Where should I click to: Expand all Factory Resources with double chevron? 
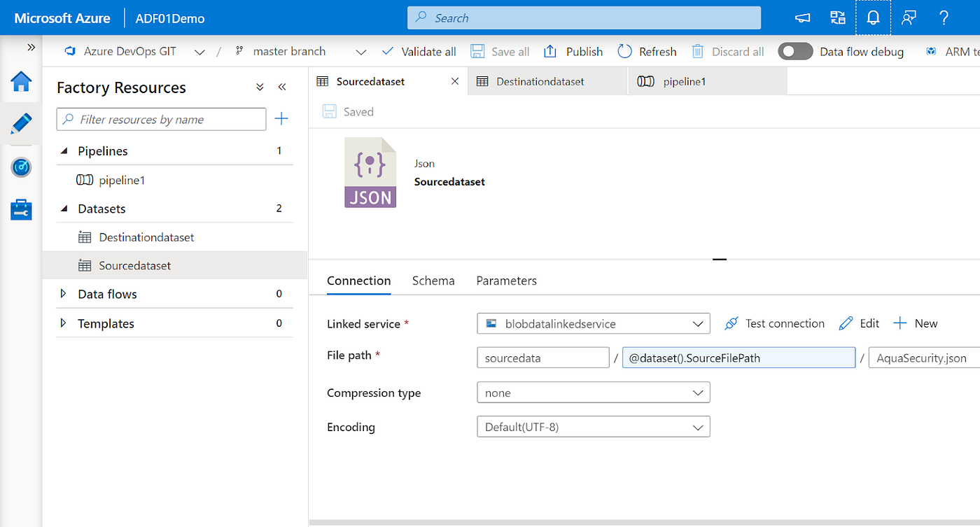click(x=260, y=87)
